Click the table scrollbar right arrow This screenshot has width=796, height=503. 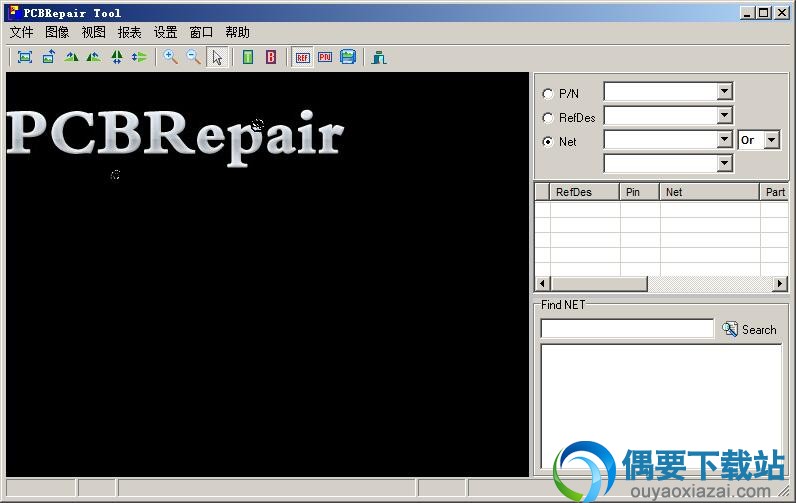click(x=780, y=283)
